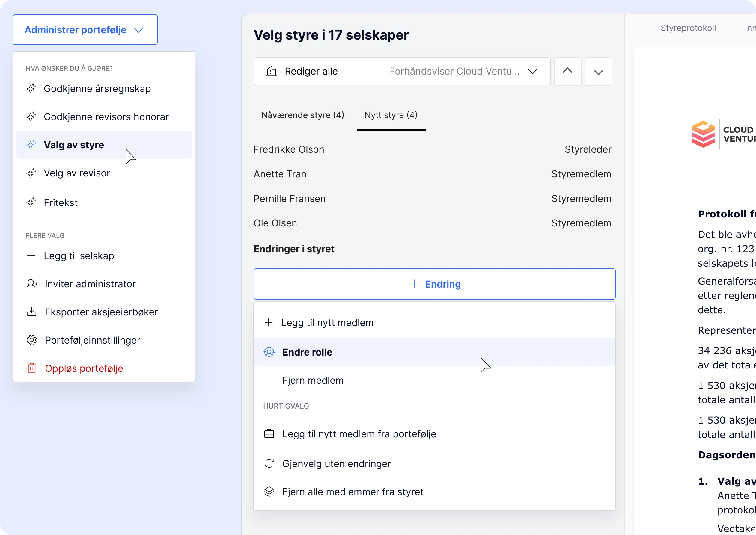Click the Fredrikke Olson board member row
This screenshot has height=535, width=756.
click(x=432, y=149)
